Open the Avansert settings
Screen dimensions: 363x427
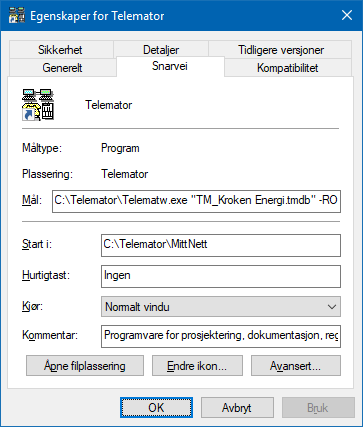point(296,366)
